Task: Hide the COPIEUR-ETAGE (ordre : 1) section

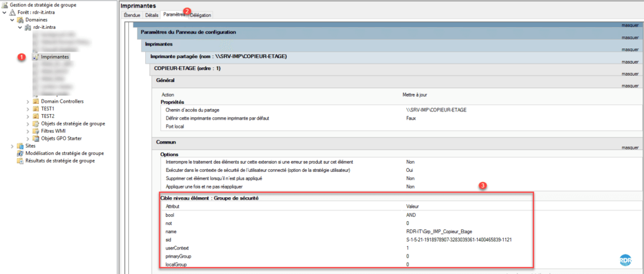Action: click(x=630, y=74)
